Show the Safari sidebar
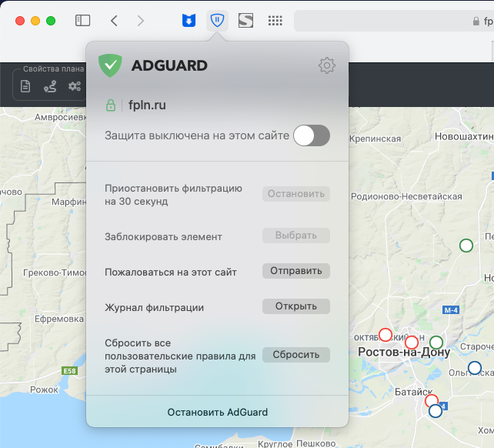 [82, 21]
